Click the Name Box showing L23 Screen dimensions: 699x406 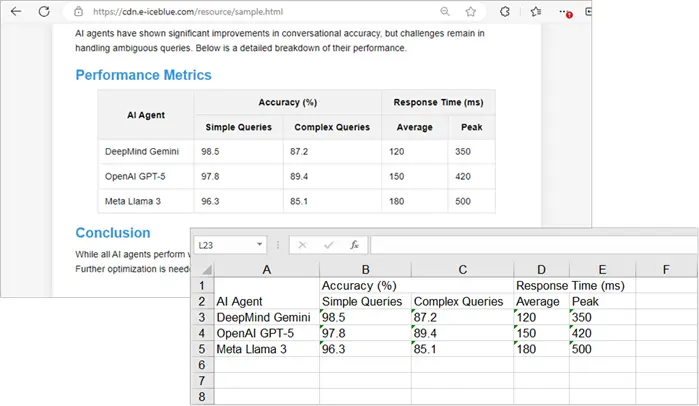222,244
